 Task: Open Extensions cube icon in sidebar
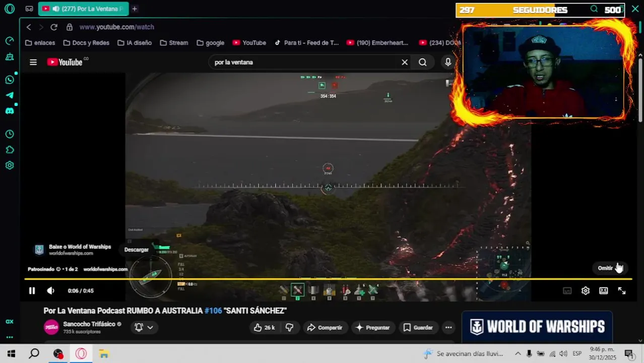click(x=10, y=150)
